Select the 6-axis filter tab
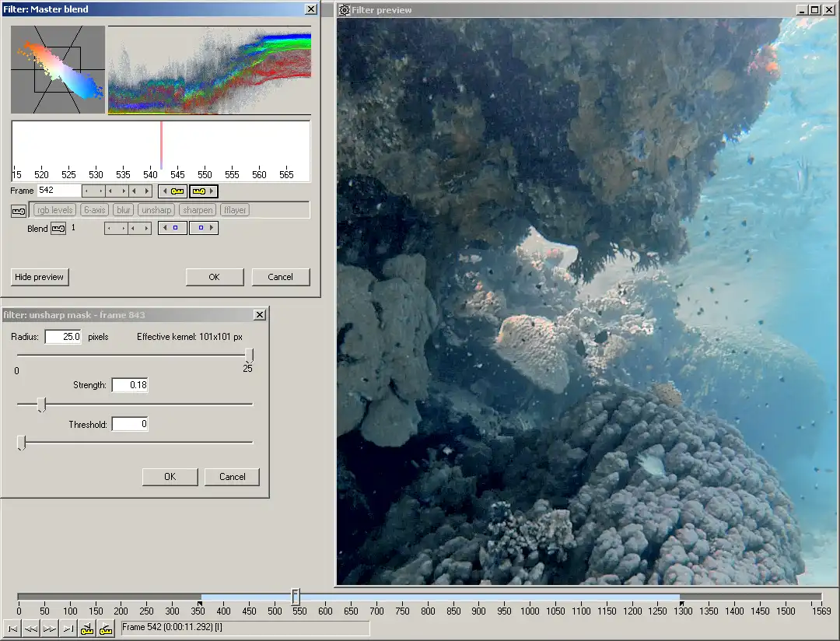840x641 pixels. coord(94,210)
